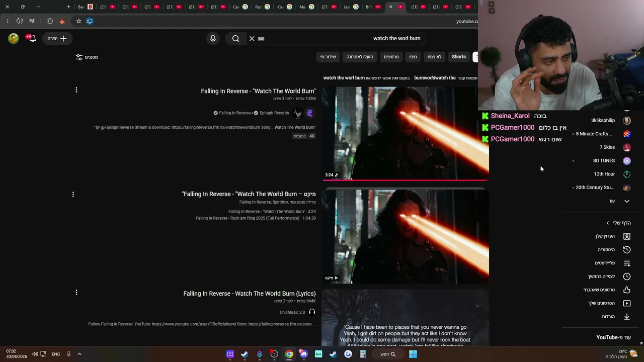Viewport: 644px width, 362px height.
Task: Click the voice search microphone button
Action: pyautogui.click(x=213, y=38)
